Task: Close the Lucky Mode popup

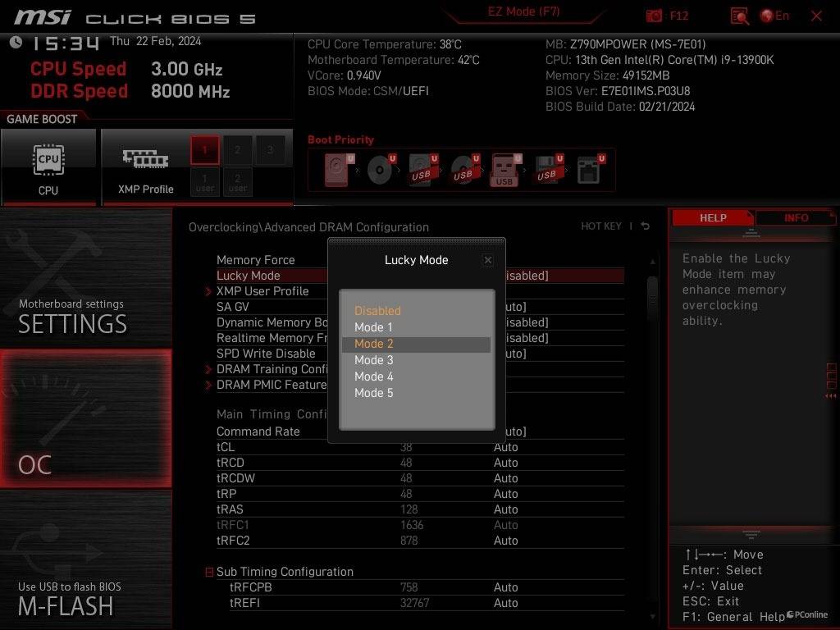Action: 487,260
